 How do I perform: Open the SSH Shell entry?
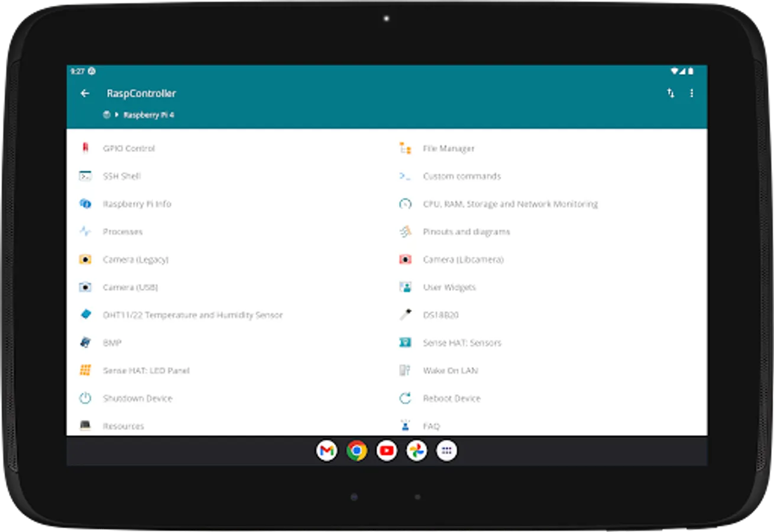122,176
